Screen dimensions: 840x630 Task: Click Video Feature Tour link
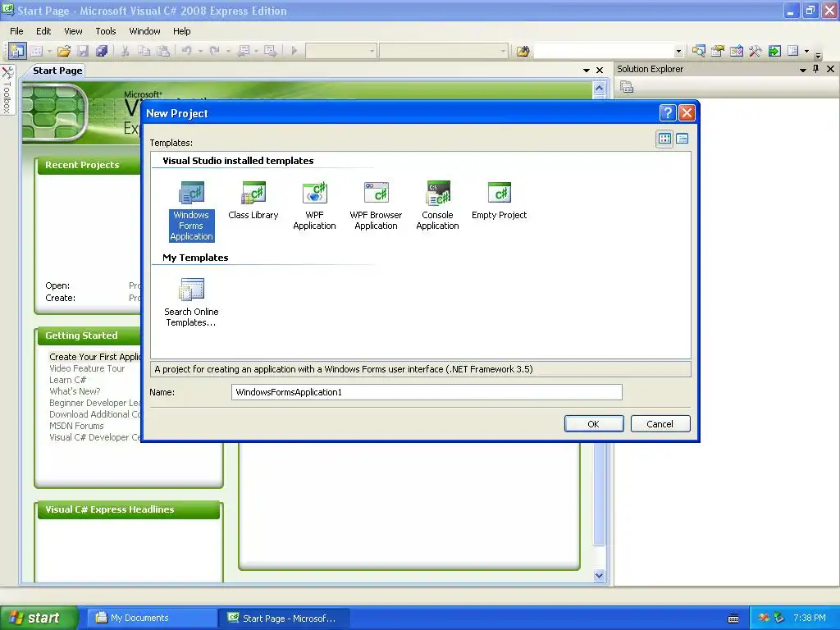point(87,368)
